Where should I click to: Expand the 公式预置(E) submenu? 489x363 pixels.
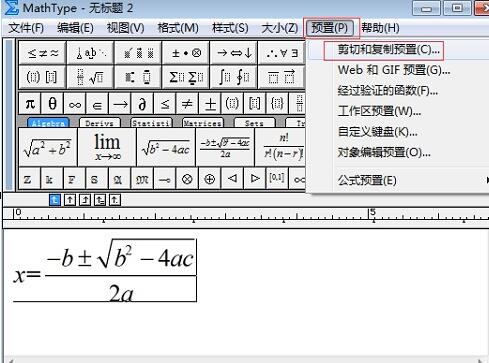[x=367, y=180]
